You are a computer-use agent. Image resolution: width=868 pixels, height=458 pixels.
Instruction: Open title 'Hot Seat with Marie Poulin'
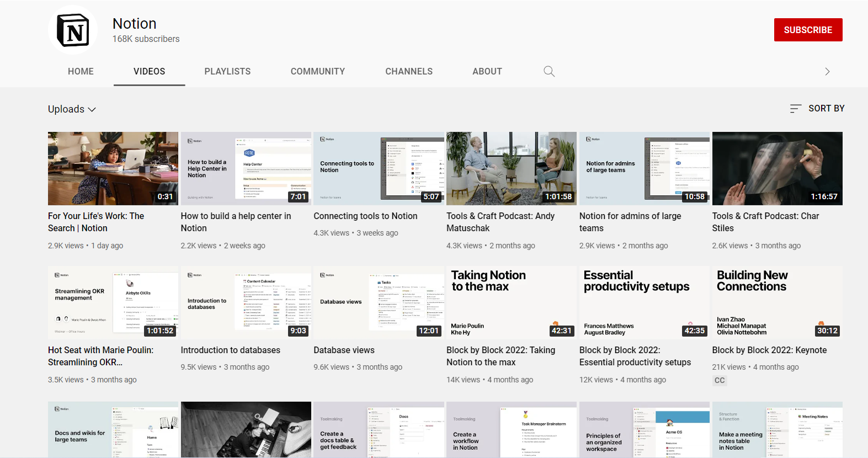tap(100, 356)
